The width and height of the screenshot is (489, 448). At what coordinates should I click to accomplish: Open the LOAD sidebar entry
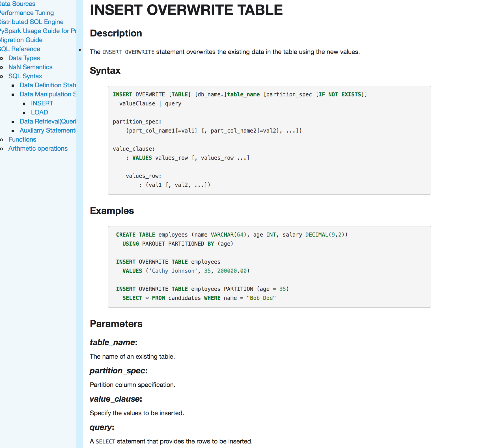[x=39, y=112]
